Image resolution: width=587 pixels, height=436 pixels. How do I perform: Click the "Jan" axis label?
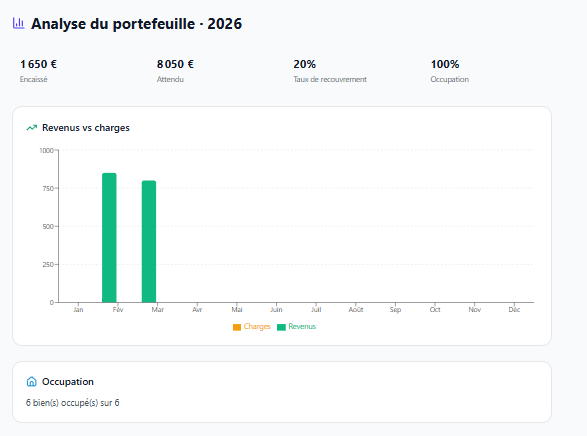(x=78, y=310)
